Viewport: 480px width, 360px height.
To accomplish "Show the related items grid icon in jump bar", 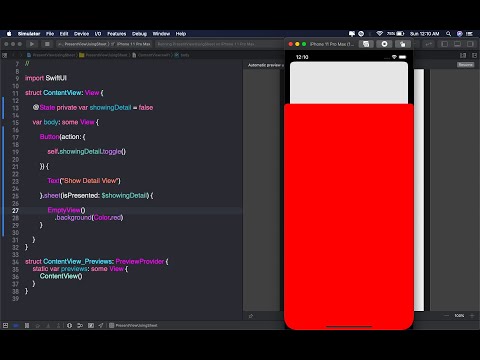I will [5, 55].
